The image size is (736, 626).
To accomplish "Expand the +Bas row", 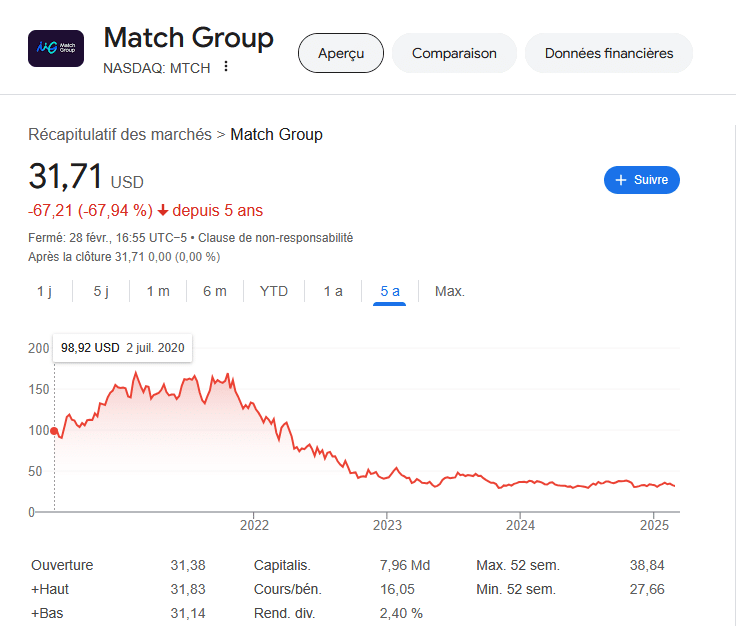I will coord(50,613).
